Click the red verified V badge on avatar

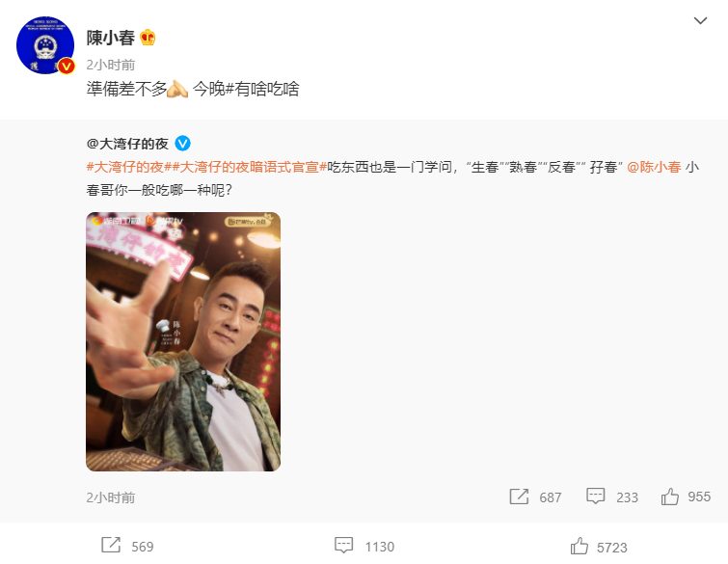67,67
